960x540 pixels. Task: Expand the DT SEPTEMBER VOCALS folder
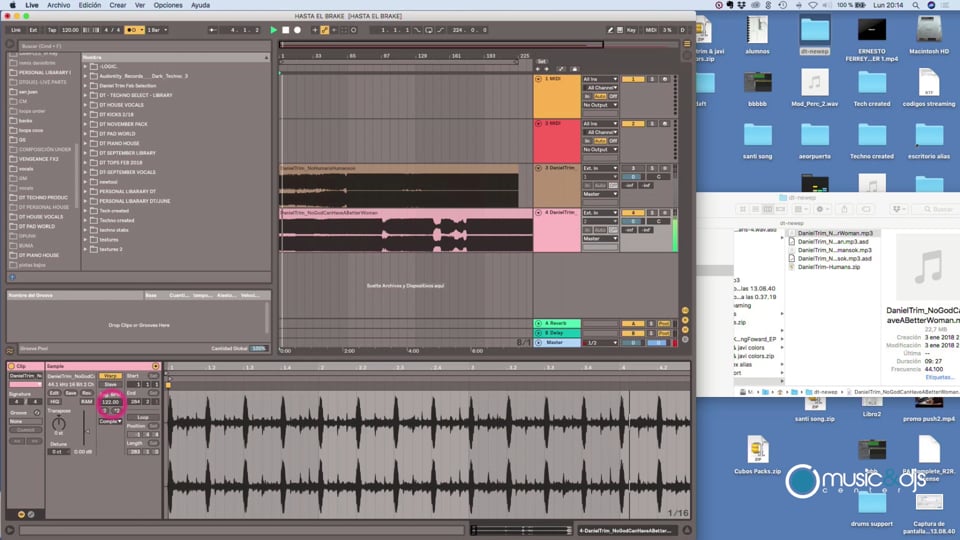[x=85, y=172]
